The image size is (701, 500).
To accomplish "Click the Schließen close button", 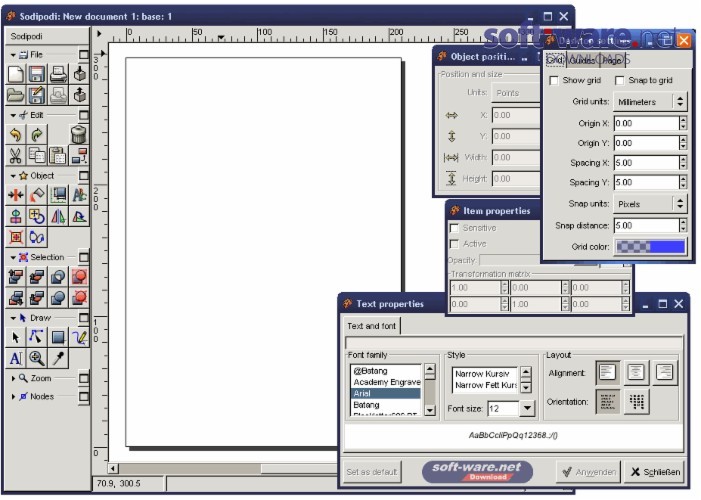I will (x=655, y=472).
